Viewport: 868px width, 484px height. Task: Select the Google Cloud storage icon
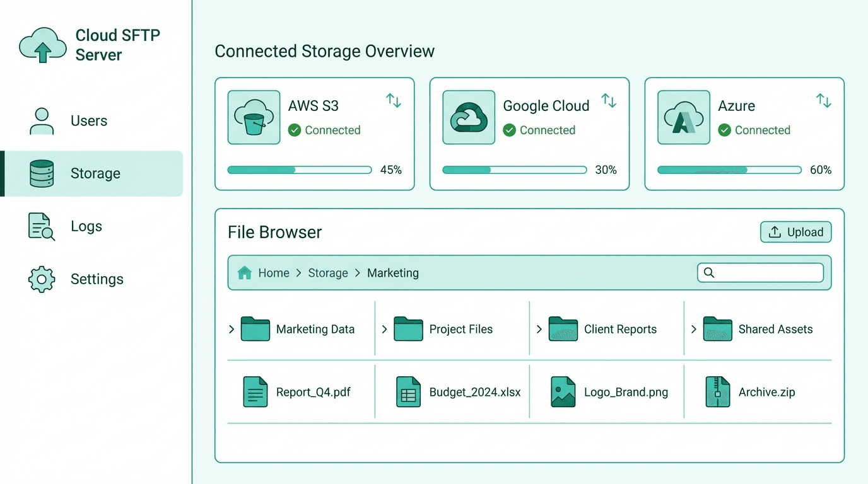tap(468, 117)
